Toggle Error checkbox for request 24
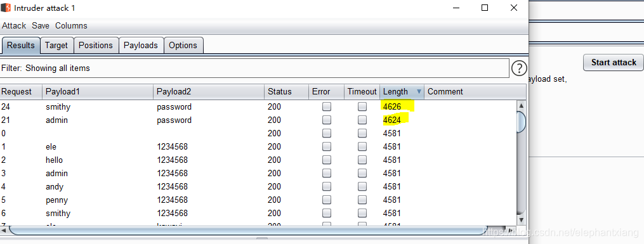 click(327, 106)
